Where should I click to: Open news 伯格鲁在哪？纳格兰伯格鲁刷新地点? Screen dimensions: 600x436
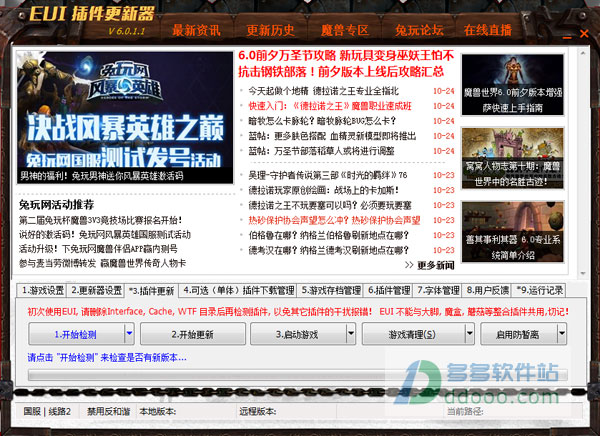point(328,235)
